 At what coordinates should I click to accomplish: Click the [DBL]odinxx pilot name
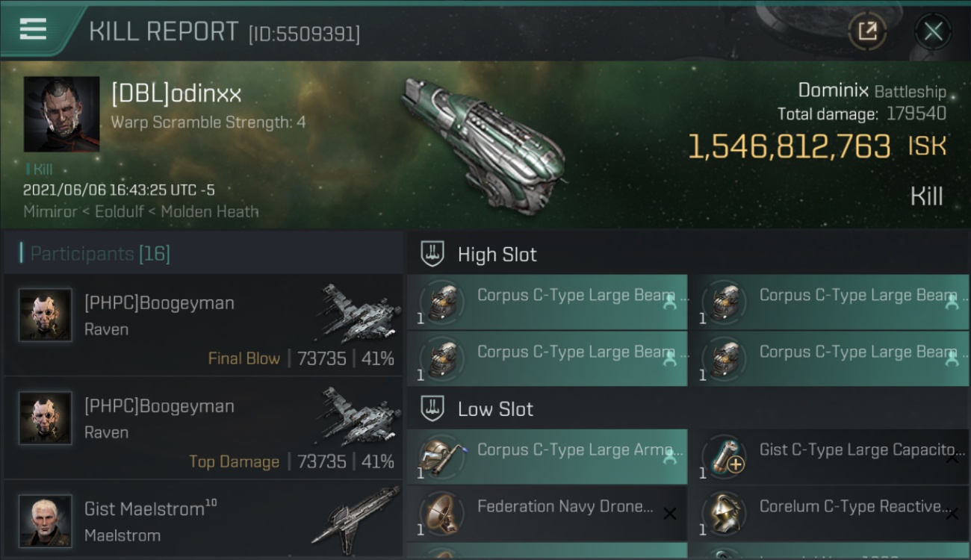[x=176, y=94]
